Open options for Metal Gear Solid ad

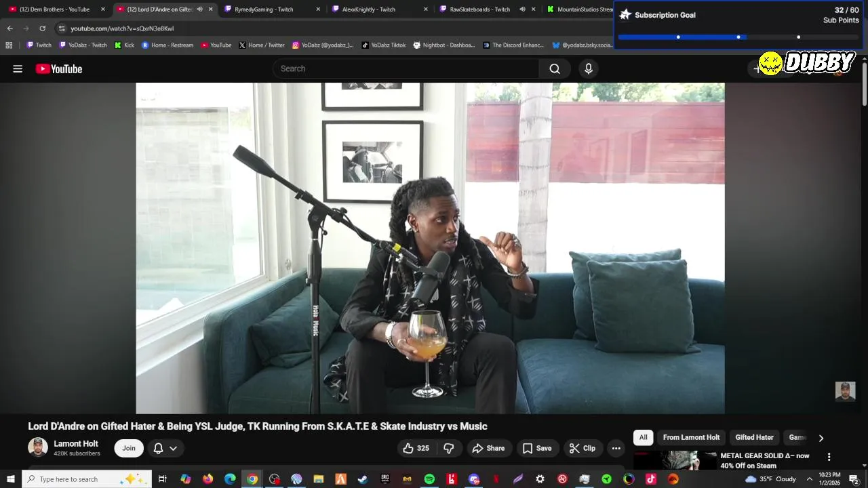point(829,457)
